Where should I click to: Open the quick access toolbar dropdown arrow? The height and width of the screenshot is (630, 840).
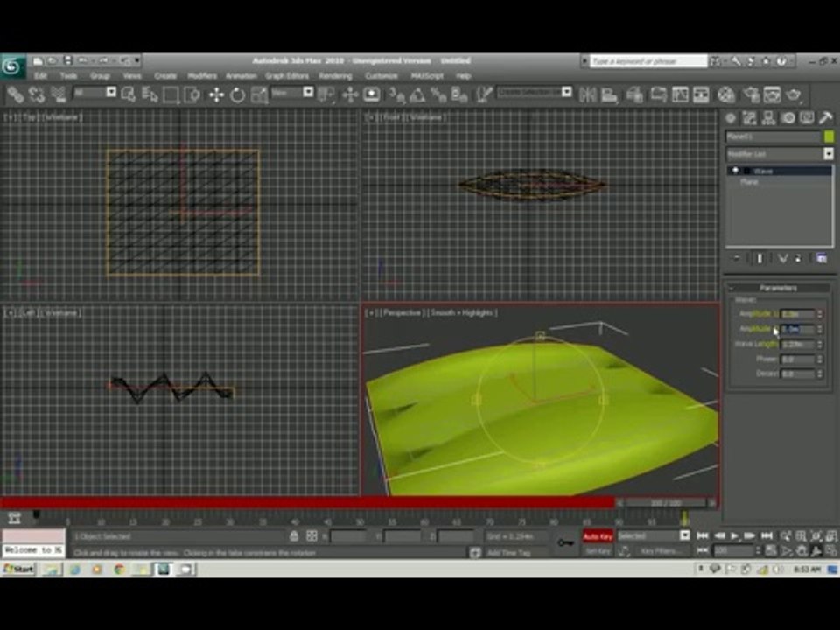137,60
